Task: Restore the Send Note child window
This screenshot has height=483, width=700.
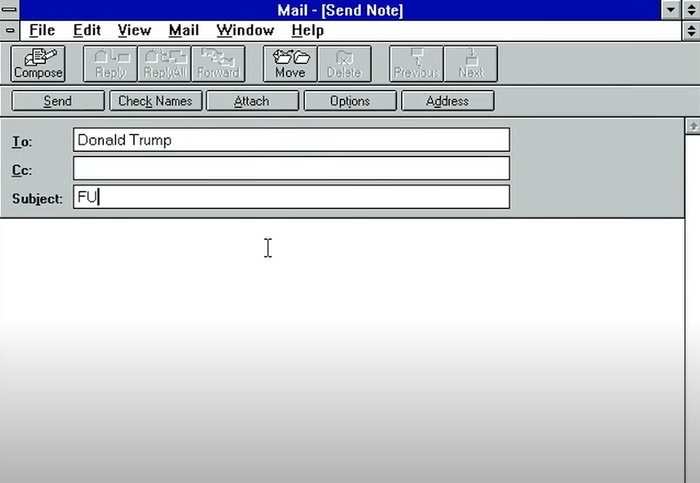Action: (691, 30)
